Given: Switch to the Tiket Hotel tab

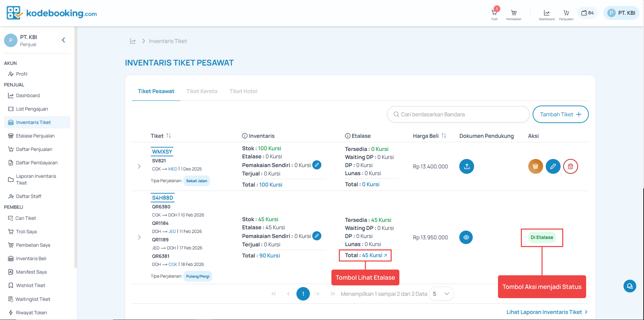Looking at the screenshot, I should [243, 91].
